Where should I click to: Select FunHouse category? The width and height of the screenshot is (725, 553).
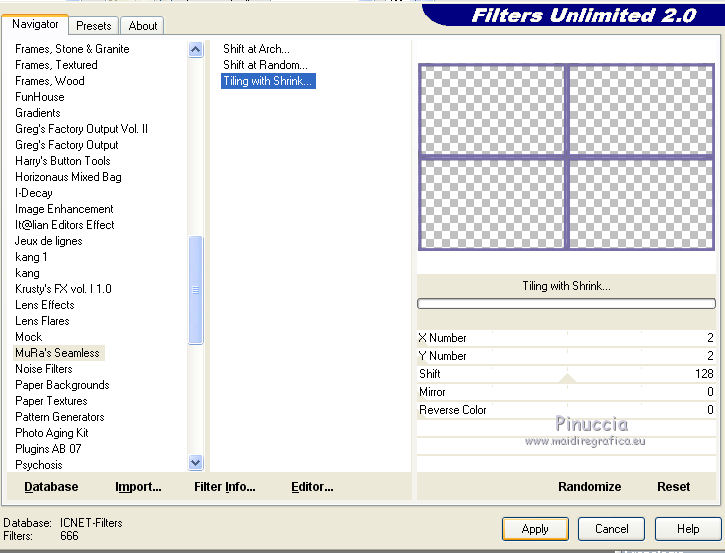pos(40,97)
